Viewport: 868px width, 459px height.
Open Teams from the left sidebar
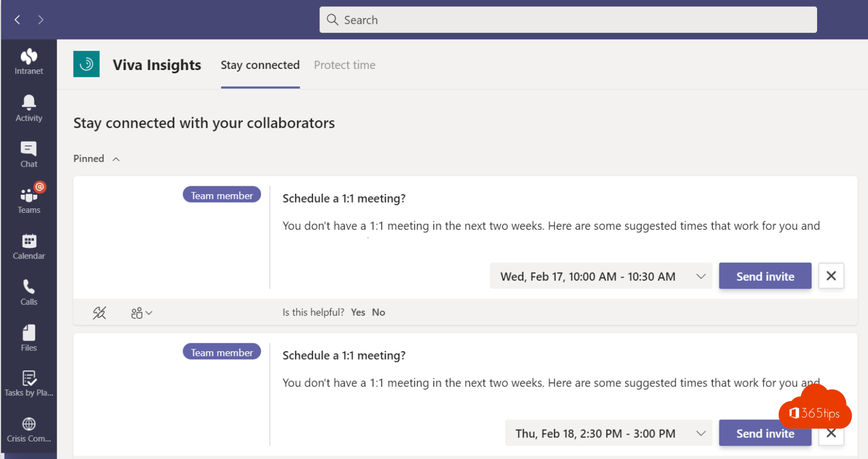point(28,199)
